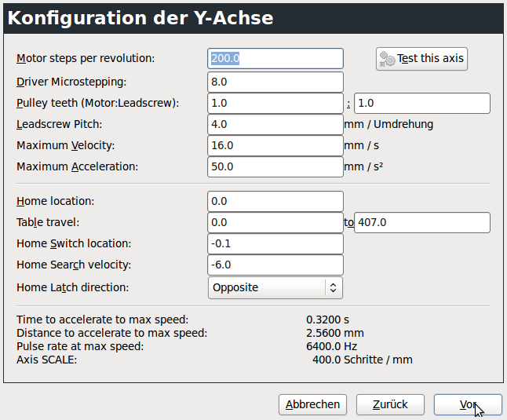The width and height of the screenshot is (507, 420).
Task: Click the Table travel end field showing 407.0
Action: [x=422, y=222]
